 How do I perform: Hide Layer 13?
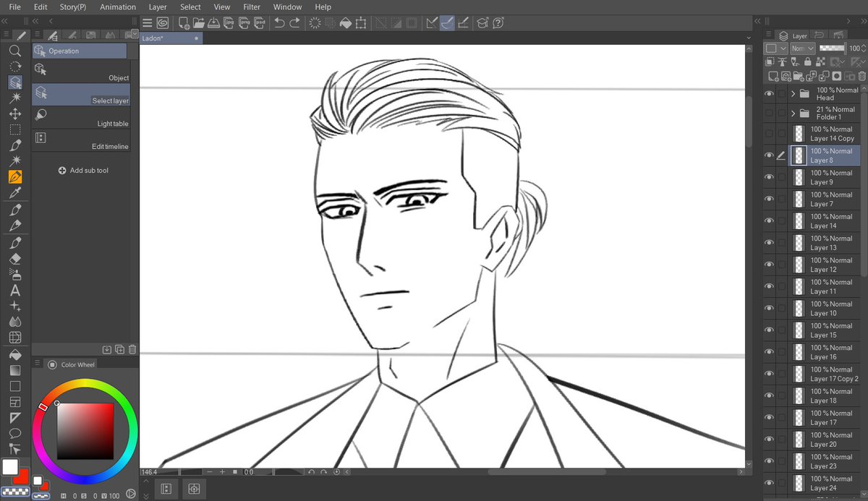tap(769, 243)
